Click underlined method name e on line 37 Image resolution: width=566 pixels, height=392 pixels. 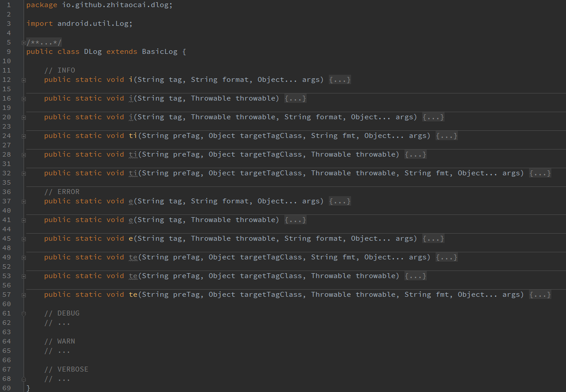pyautogui.click(x=131, y=201)
